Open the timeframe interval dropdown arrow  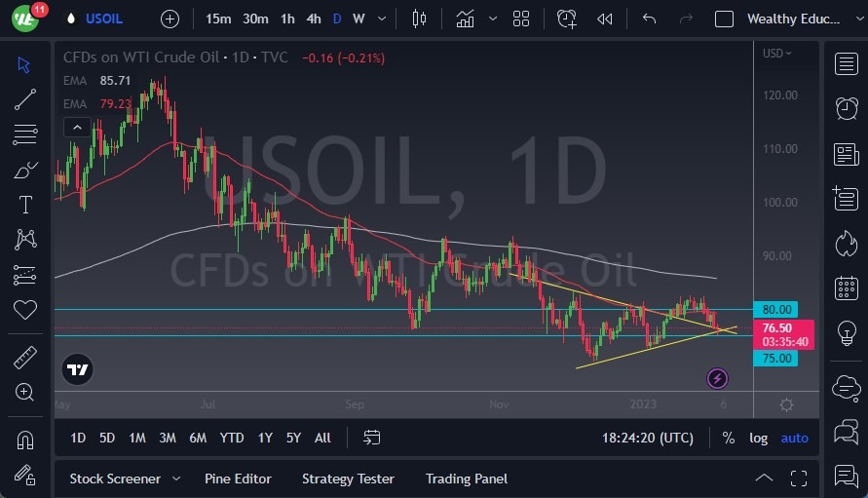381,19
